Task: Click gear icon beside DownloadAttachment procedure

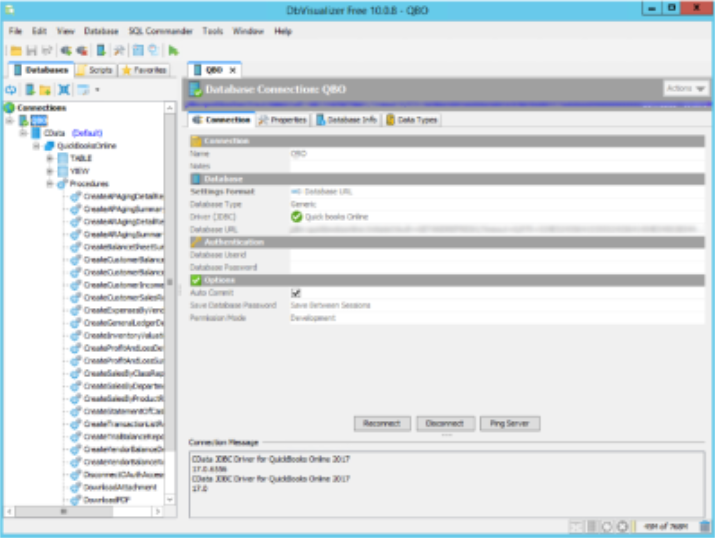Action: [x=76, y=487]
